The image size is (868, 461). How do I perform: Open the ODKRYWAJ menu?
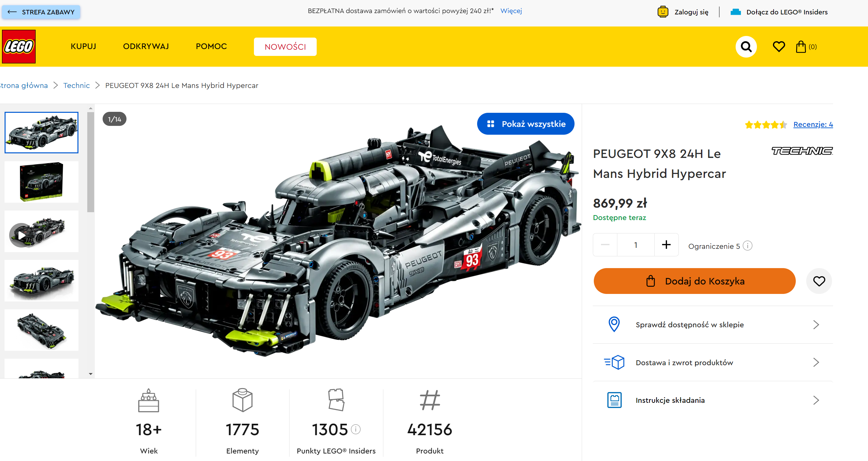tap(146, 46)
